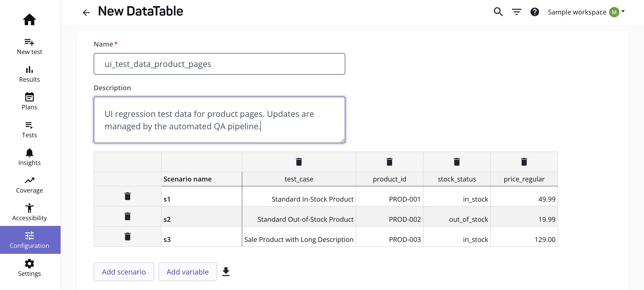Click the Add scenario button
Screen dimensions: 644x290
[x=124, y=272]
